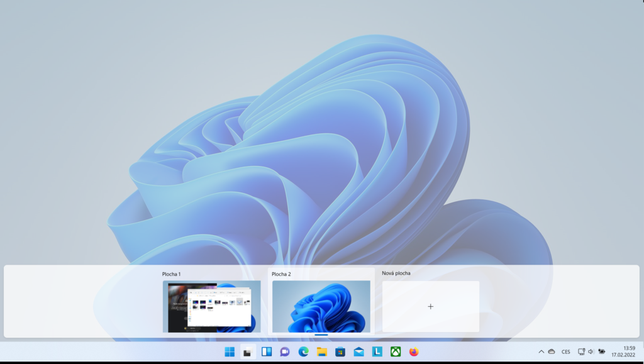Select the Plocha 2 desktop thumbnail
This screenshot has width=644, height=364.
(321, 307)
